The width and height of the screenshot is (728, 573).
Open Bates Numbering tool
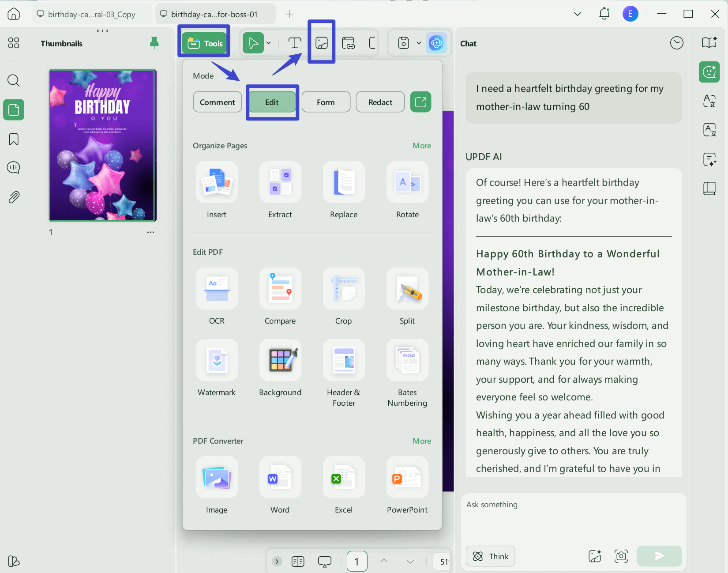pos(407,360)
